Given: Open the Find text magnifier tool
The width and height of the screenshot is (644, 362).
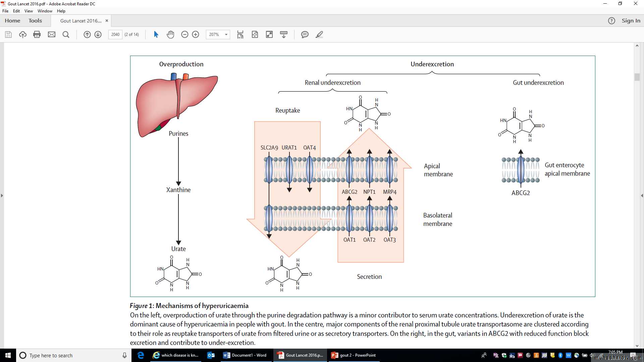Looking at the screenshot, I should point(66,35).
